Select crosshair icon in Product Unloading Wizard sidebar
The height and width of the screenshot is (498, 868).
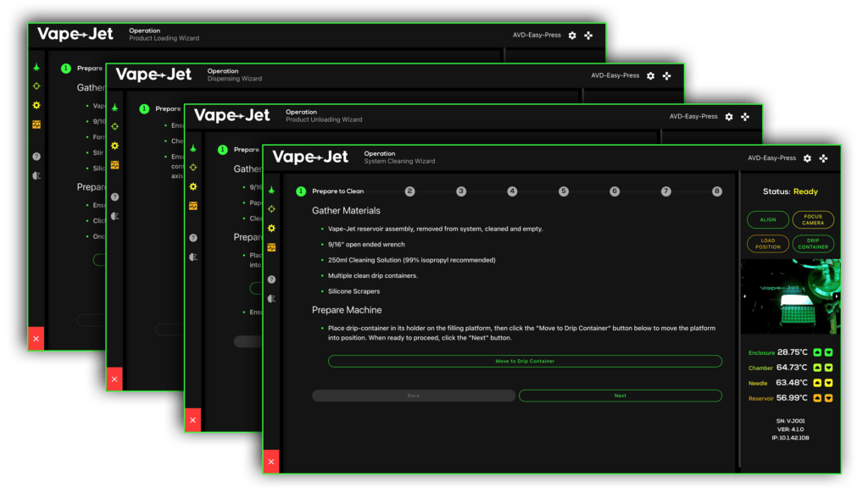[193, 167]
